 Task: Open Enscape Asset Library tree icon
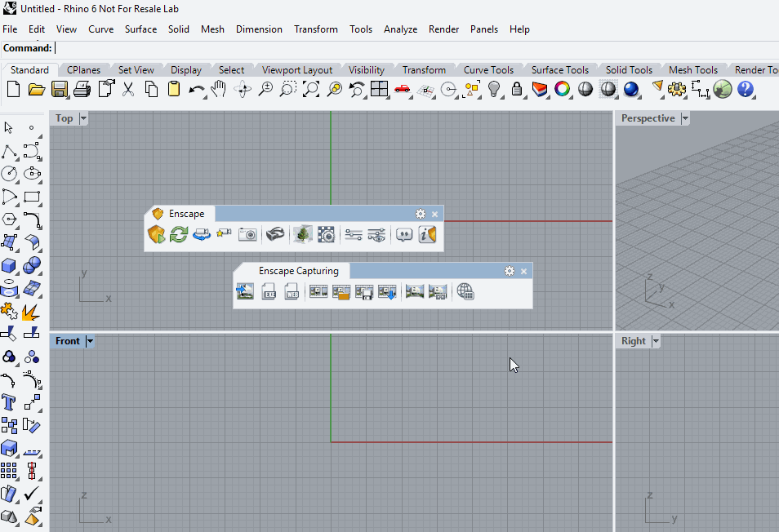(303, 235)
